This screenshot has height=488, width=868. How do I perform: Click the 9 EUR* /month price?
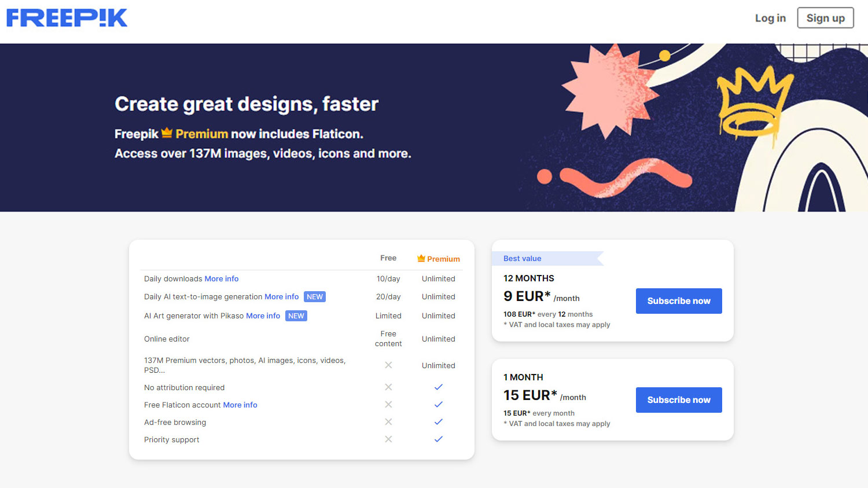click(x=542, y=296)
